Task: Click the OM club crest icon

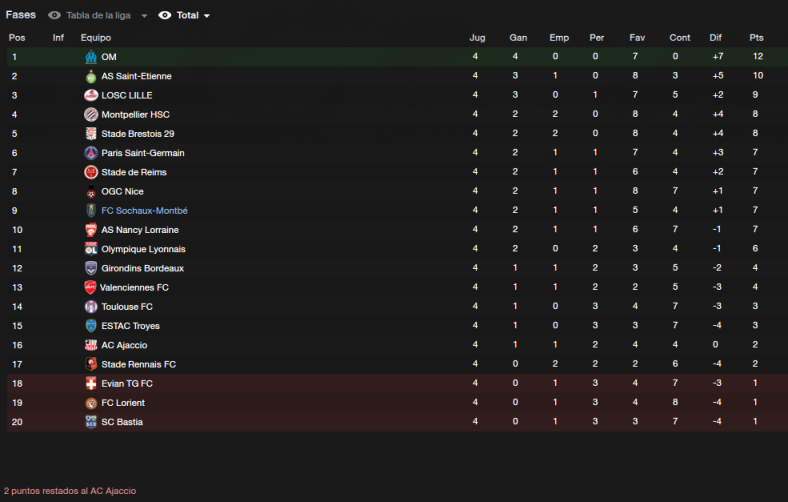Action: pos(91,57)
